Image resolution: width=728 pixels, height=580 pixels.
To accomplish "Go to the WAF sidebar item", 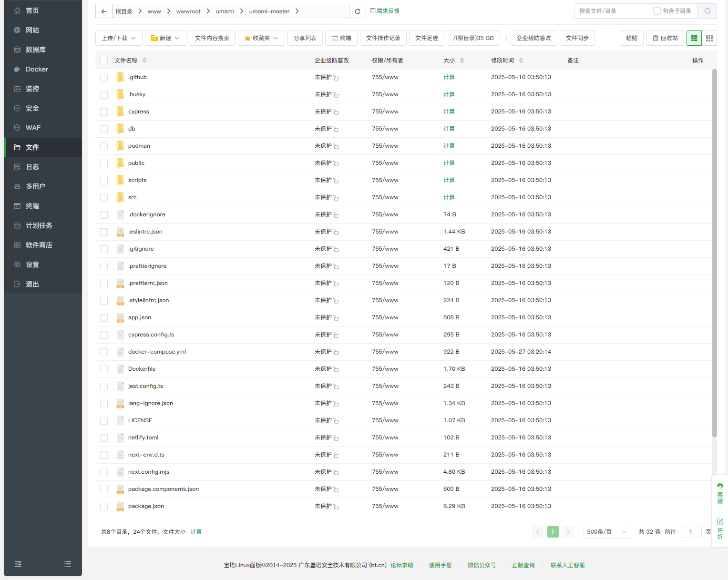I will tap(33, 128).
